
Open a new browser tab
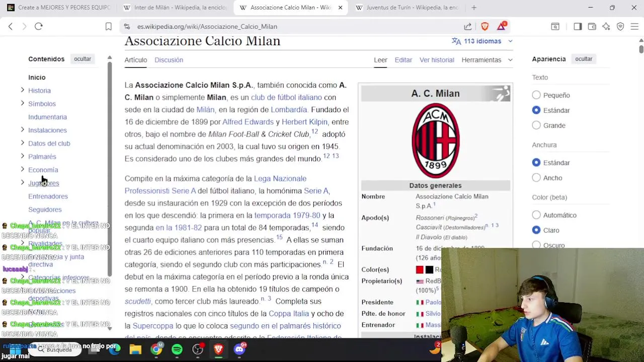[474, 8]
